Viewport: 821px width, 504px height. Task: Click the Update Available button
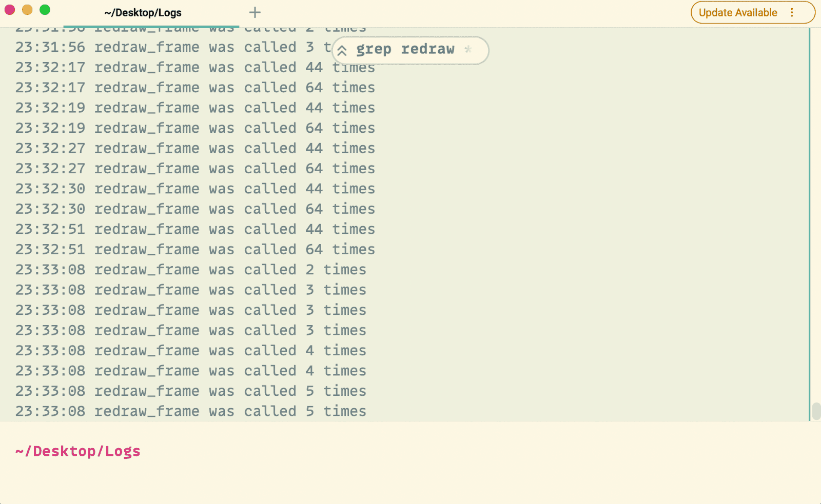[737, 13]
